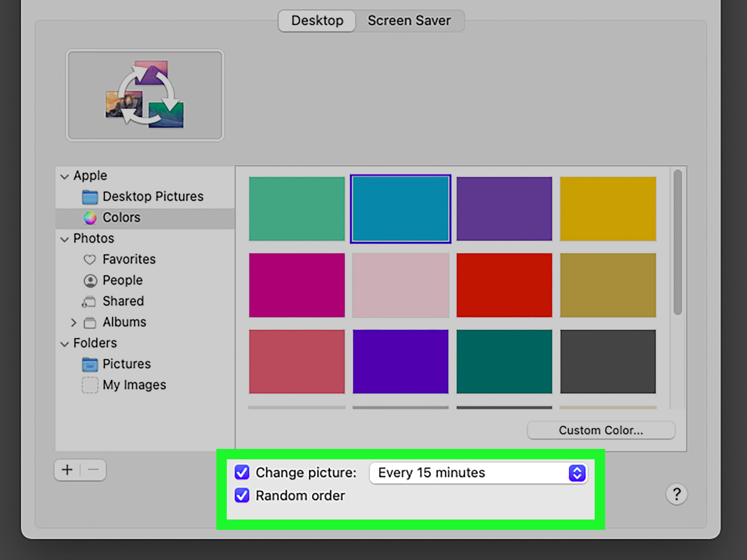Select the magenta color swatch
The width and height of the screenshot is (747, 560).
pyautogui.click(x=297, y=285)
